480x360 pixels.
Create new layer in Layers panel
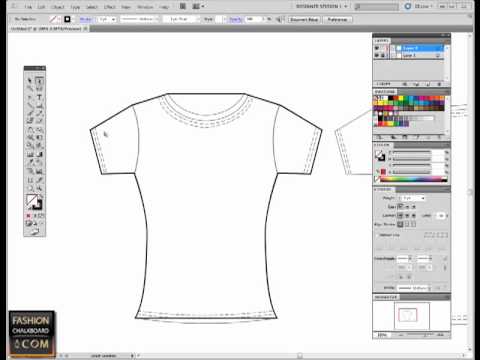pos(428,84)
